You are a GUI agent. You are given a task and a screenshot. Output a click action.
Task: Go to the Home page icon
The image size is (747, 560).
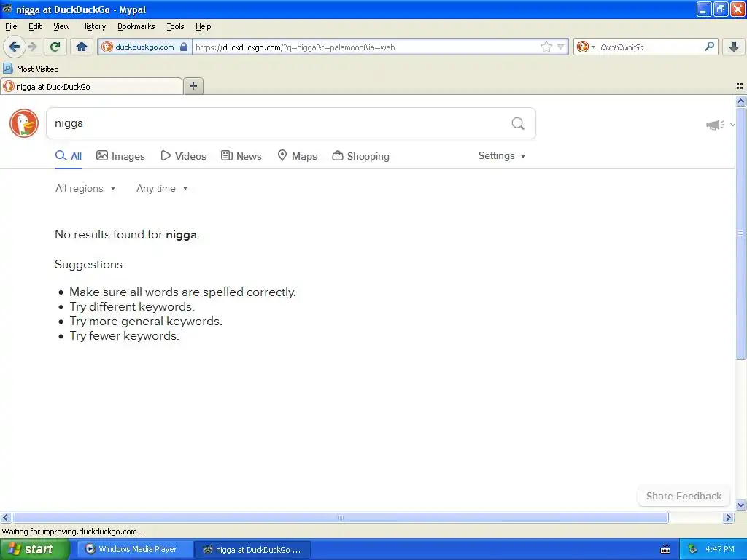click(82, 47)
